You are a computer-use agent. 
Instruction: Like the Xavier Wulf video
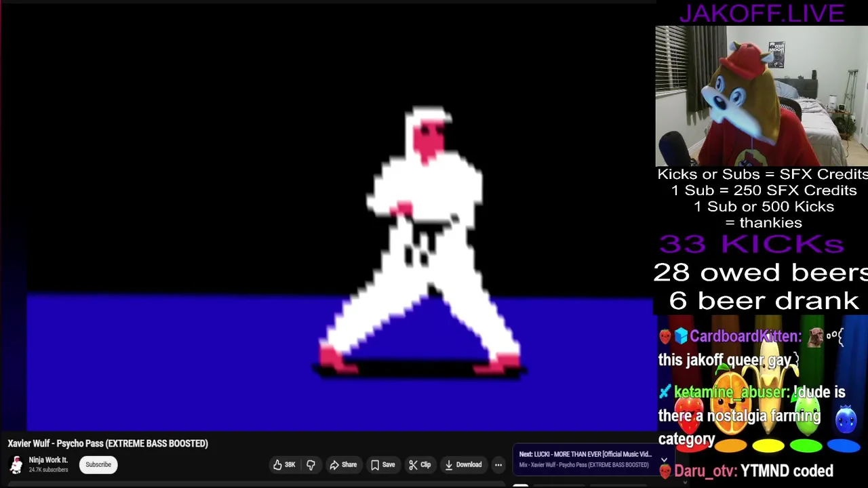coord(284,465)
